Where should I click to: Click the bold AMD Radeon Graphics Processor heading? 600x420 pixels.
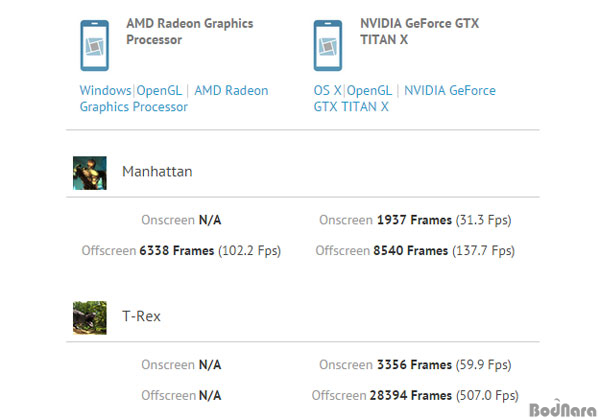point(189,31)
